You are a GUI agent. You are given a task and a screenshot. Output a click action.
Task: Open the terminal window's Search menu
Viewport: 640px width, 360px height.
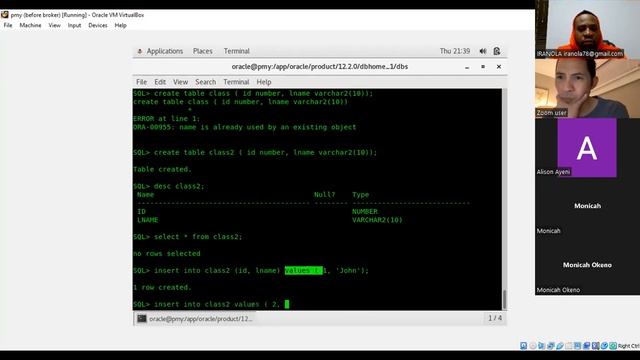[x=206, y=82]
